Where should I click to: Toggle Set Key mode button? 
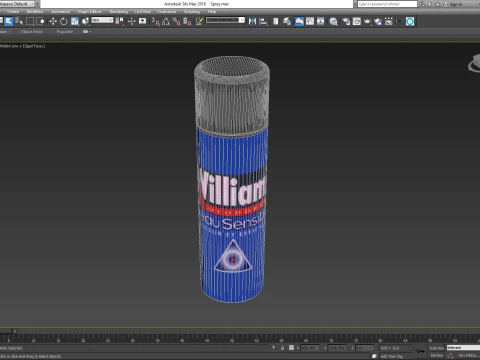point(436,356)
